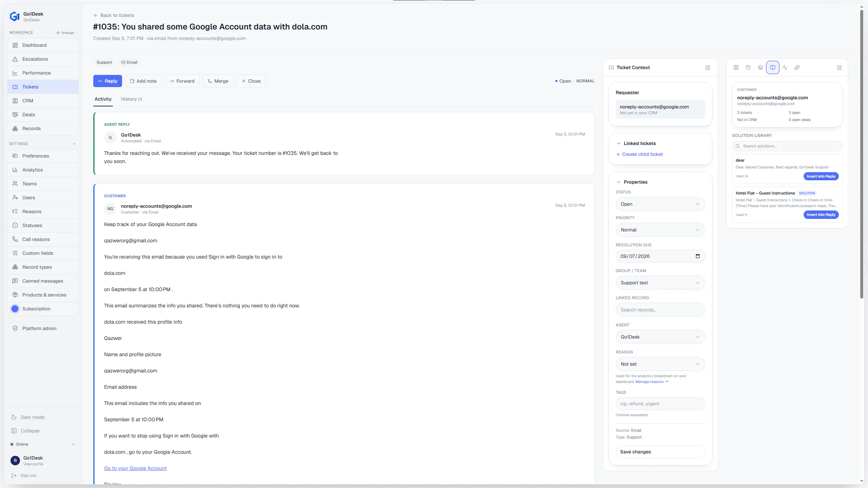Open the Status dropdown showing Open
This screenshot has width=868, height=488.
[660, 204]
